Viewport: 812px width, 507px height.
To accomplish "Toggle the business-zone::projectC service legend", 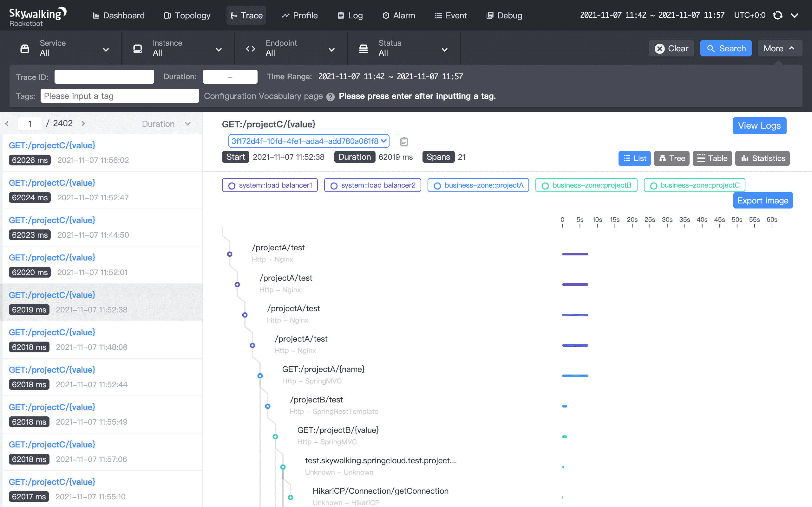I will tap(694, 185).
